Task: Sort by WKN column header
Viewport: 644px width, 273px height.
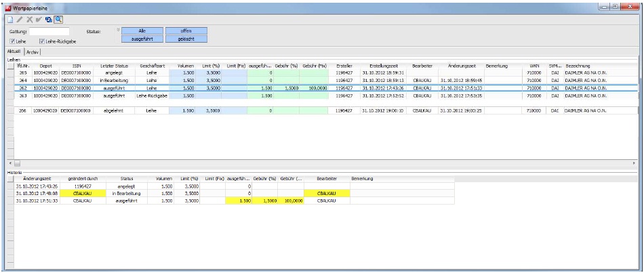Action: coord(534,66)
